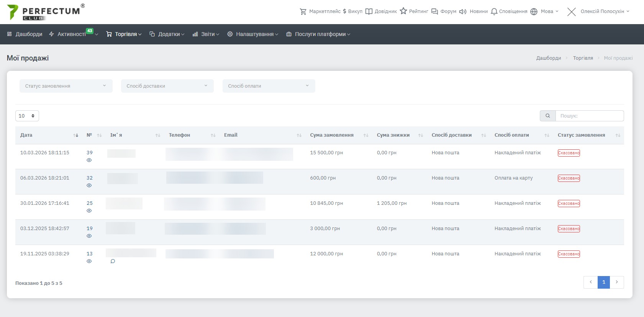View order 39 details eye icon

pyautogui.click(x=89, y=160)
